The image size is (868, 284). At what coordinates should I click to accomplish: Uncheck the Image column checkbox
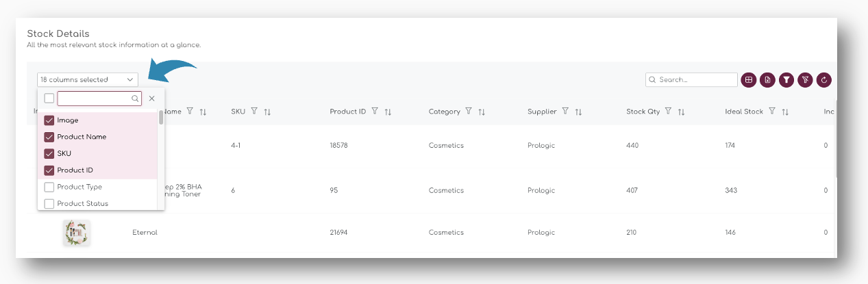pos(49,120)
